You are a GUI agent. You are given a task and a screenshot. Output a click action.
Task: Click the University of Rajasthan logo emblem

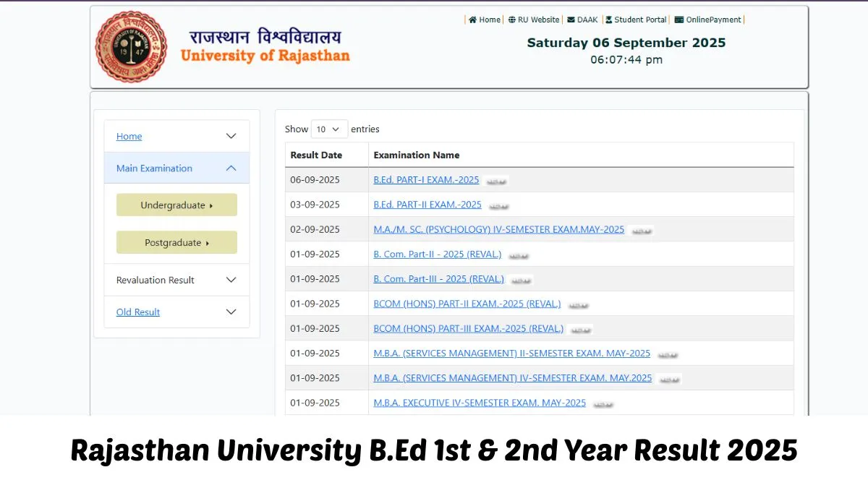(x=131, y=47)
